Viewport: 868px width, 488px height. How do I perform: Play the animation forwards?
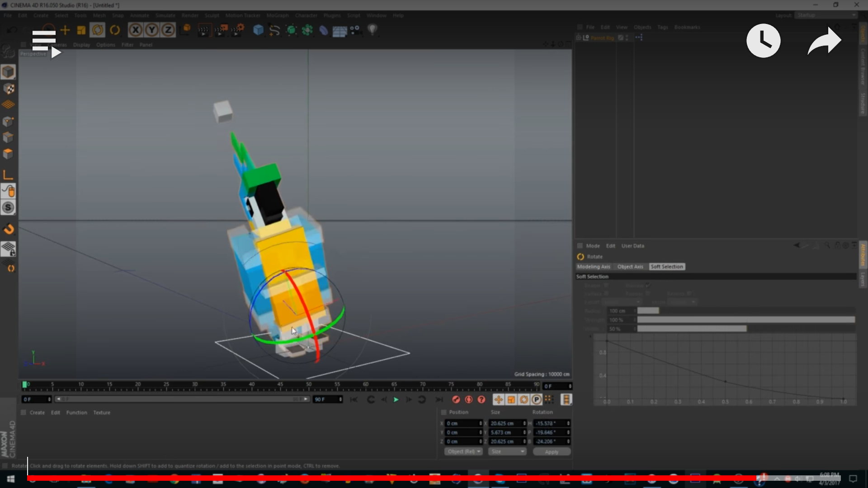tap(396, 399)
